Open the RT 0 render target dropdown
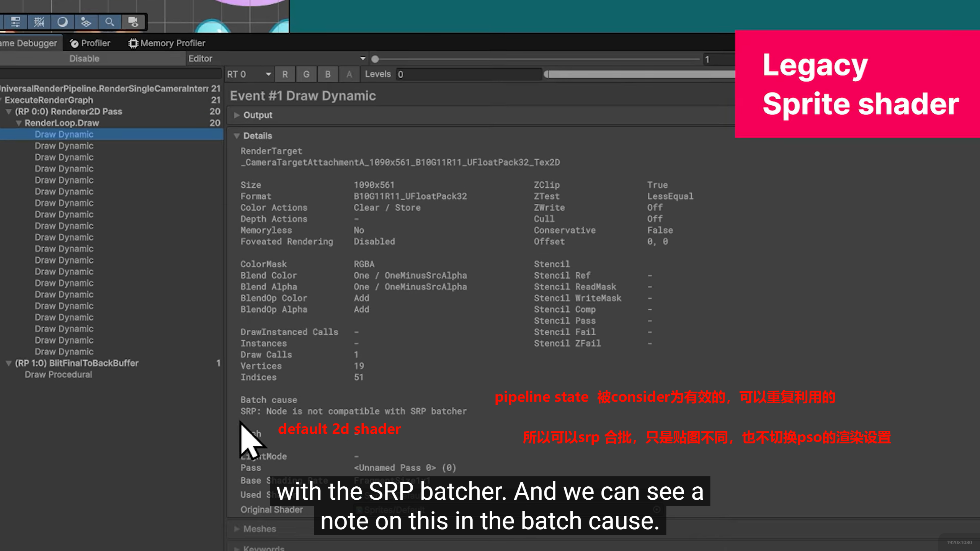 249,74
